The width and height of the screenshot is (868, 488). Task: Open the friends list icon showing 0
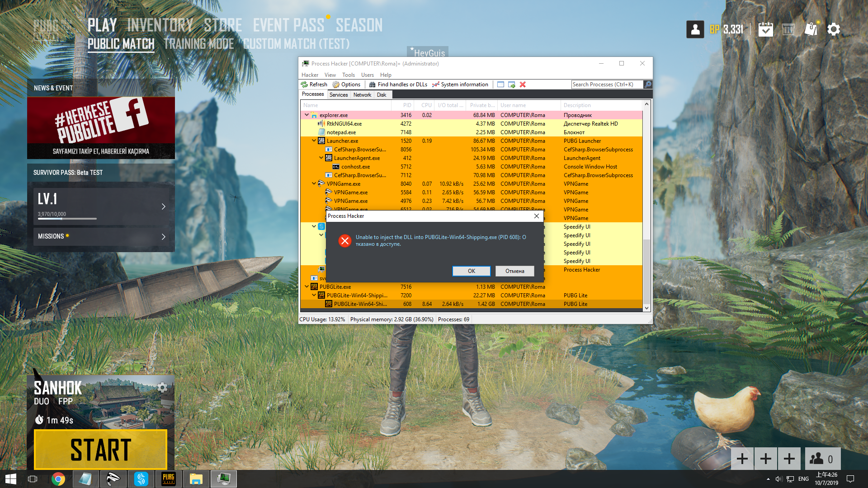[x=822, y=459]
